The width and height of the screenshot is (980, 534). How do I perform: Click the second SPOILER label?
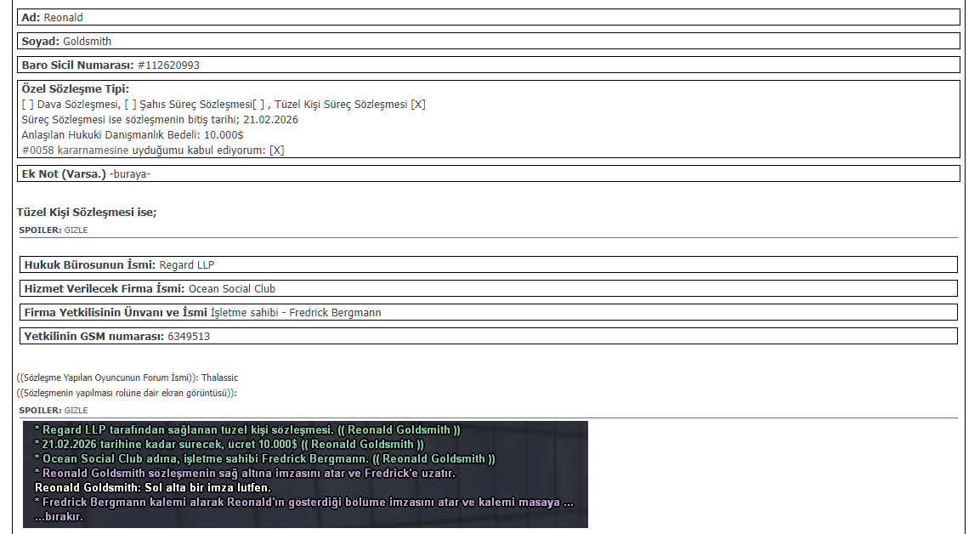(x=40, y=410)
